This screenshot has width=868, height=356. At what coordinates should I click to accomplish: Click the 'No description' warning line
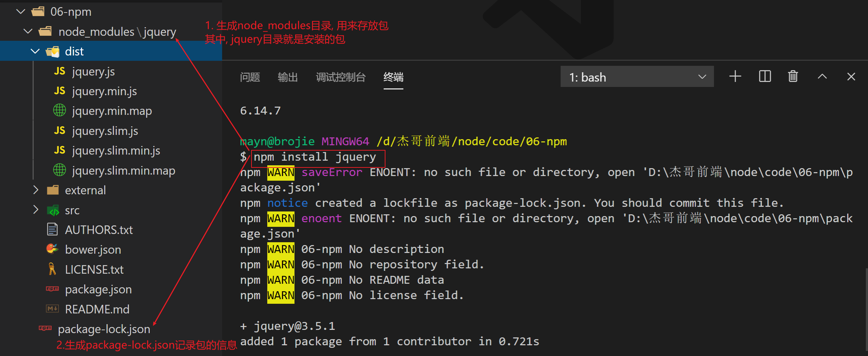pyautogui.click(x=342, y=249)
